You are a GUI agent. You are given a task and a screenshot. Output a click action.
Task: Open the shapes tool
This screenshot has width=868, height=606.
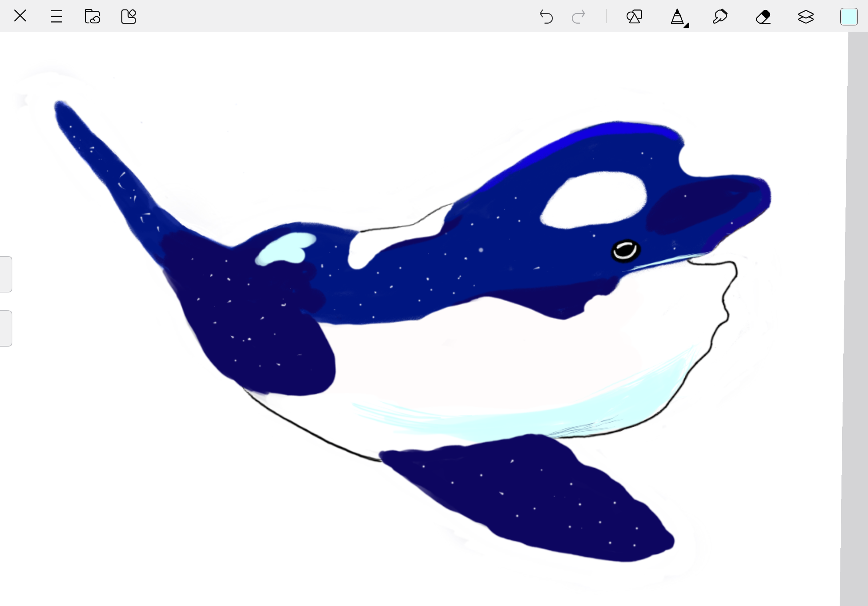tap(634, 17)
